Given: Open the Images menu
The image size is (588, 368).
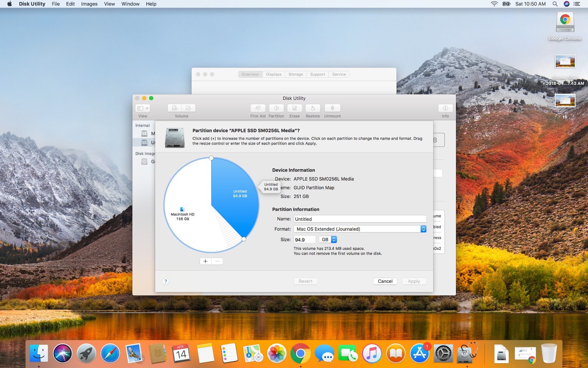Looking at the screenshot, I should (x=89, y=4).
